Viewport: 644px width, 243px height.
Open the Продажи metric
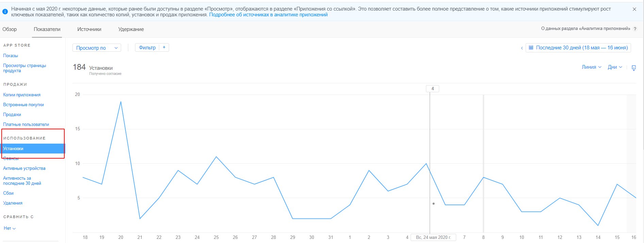click(12, 114)
